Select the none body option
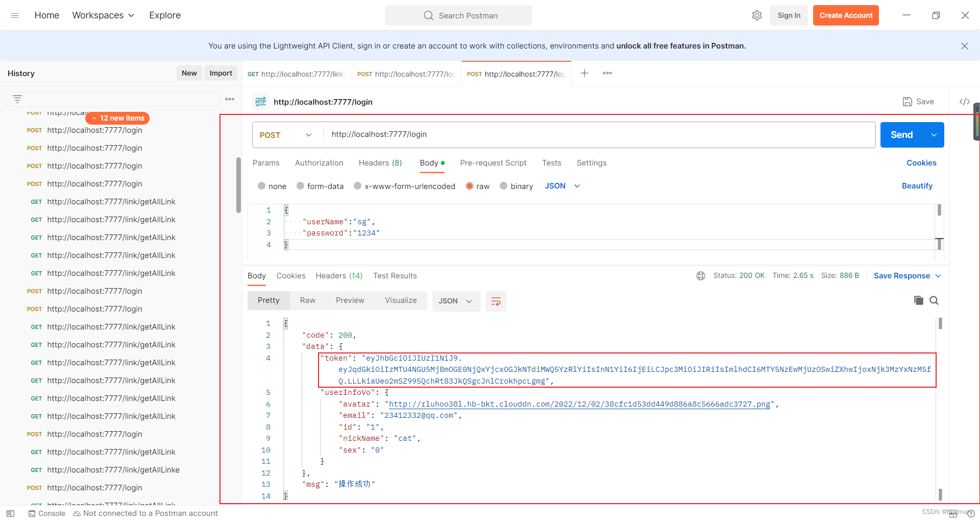Image resolution: width=980 pixels, height=520 pixels. click(x=272, y=186)
